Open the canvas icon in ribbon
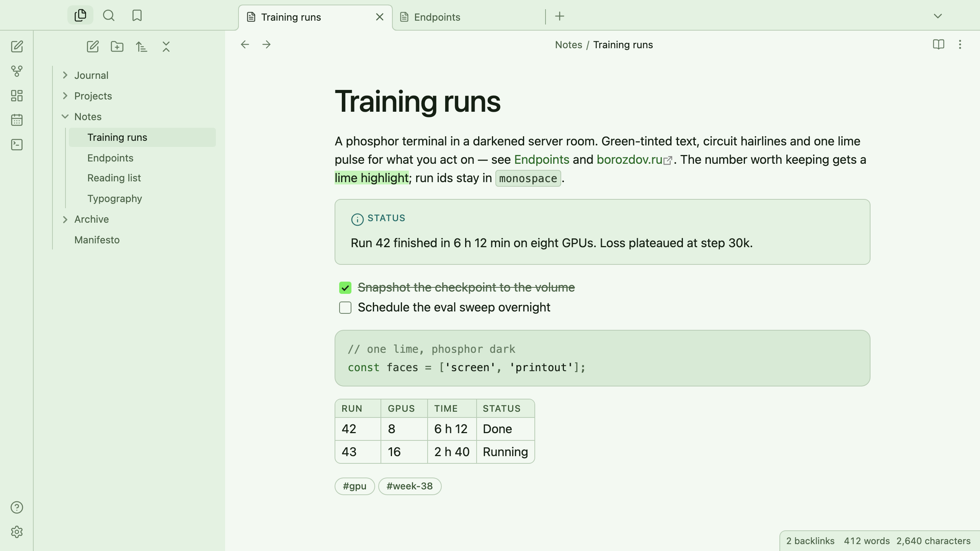 [17, 96]
